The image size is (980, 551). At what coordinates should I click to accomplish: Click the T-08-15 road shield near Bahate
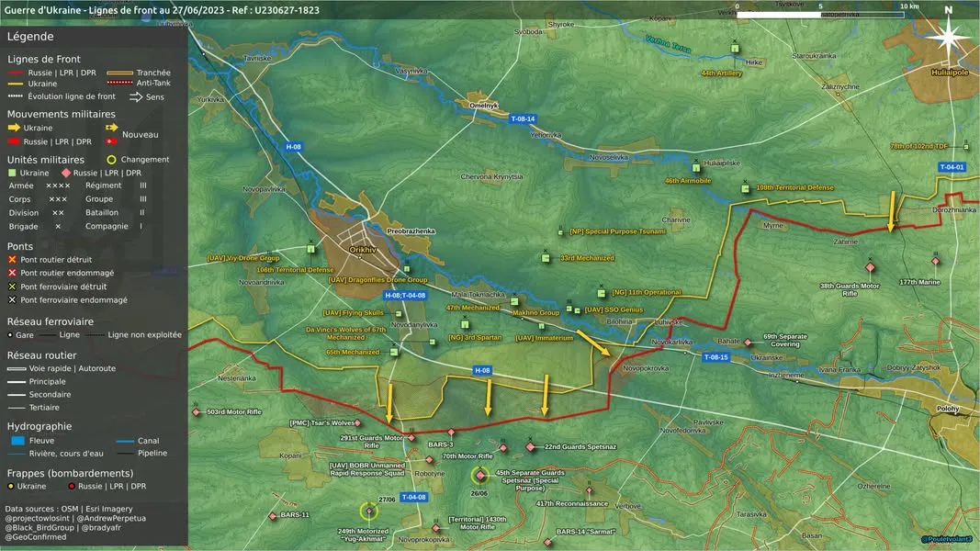tap(715, 357)
